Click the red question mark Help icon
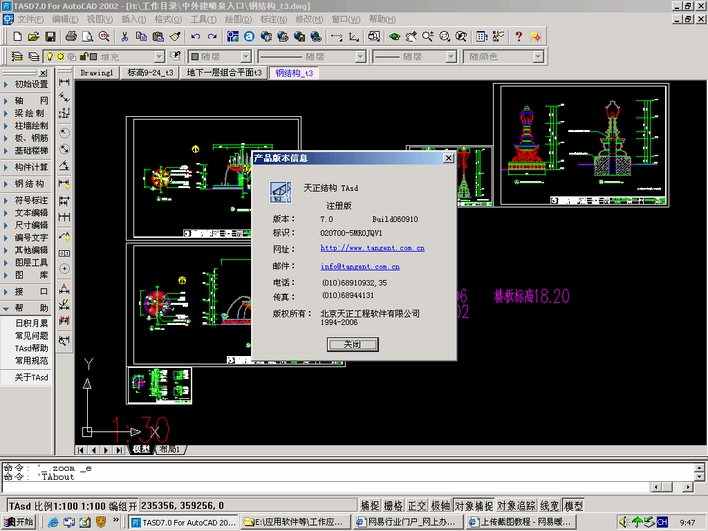Screen dimensions: 708x531 (x=518, y=37)
